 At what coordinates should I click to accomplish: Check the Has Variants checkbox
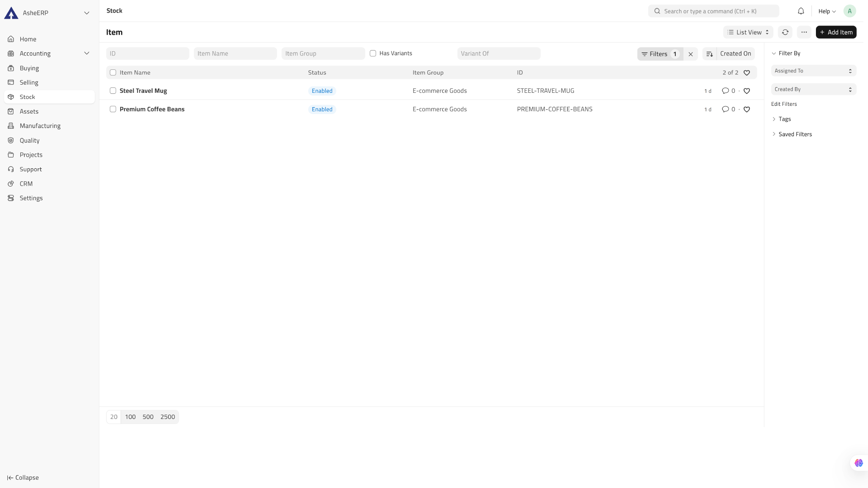(373, 53)
